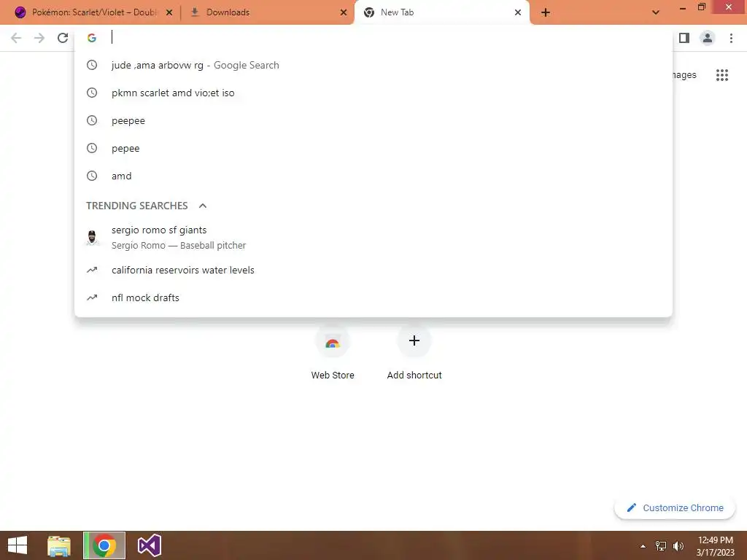Close the Downloads tab
The height and width of the screenshot is (560, 747).
tap(344, 12)
